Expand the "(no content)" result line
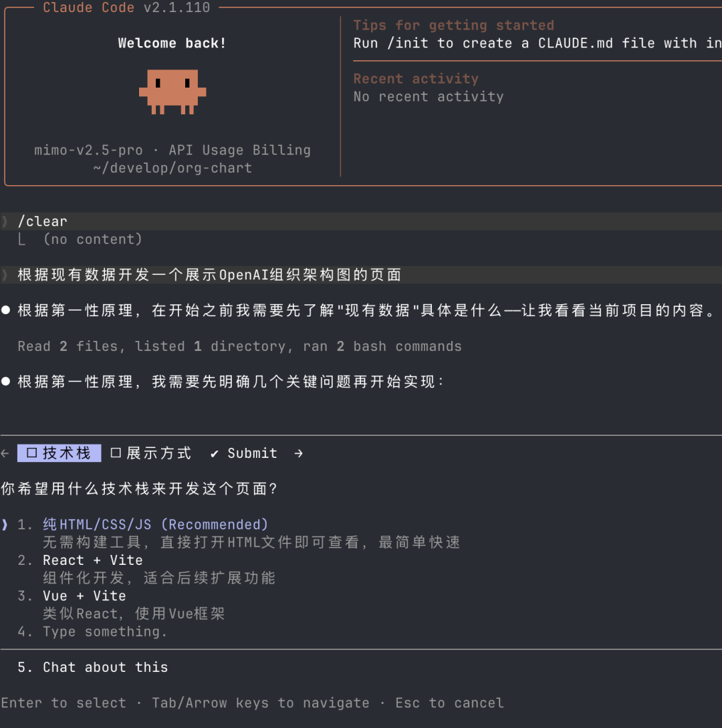 click(92, 239)
